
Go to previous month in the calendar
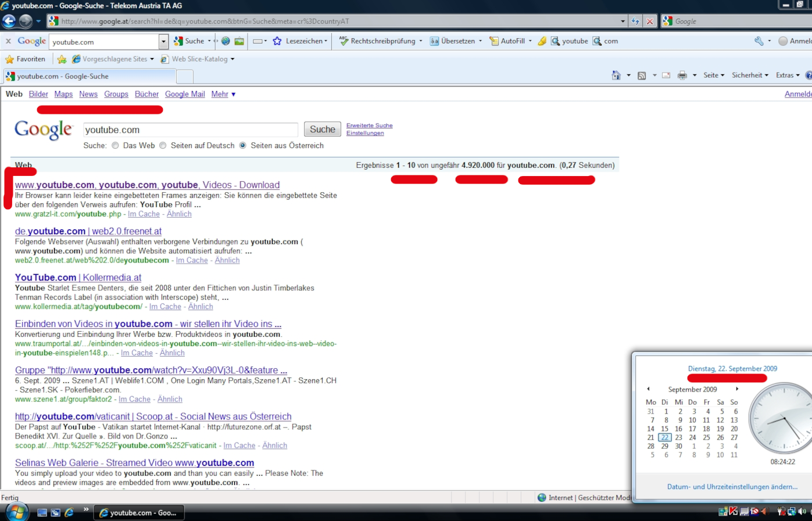coord(648,389)
